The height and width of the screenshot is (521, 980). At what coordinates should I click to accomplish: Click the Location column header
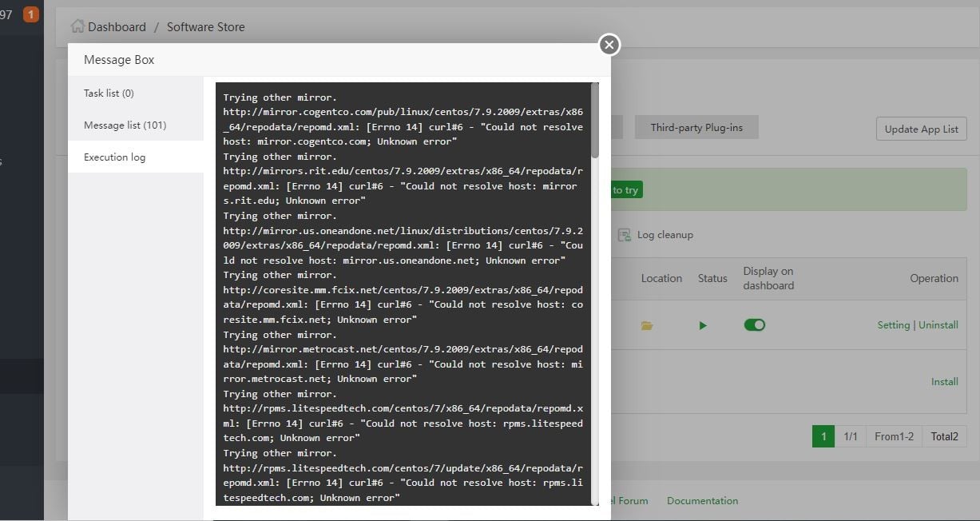[x=661, y=278]
